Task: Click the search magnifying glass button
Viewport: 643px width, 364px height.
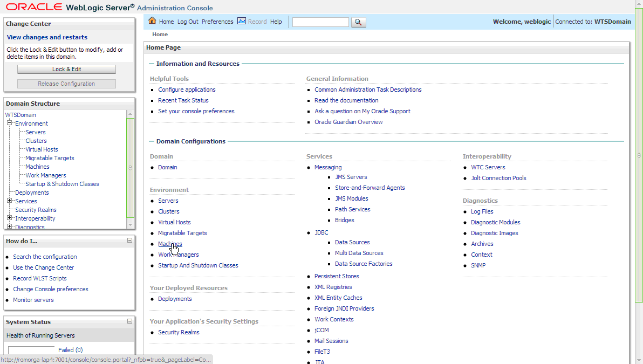Action: pos(358,23)
